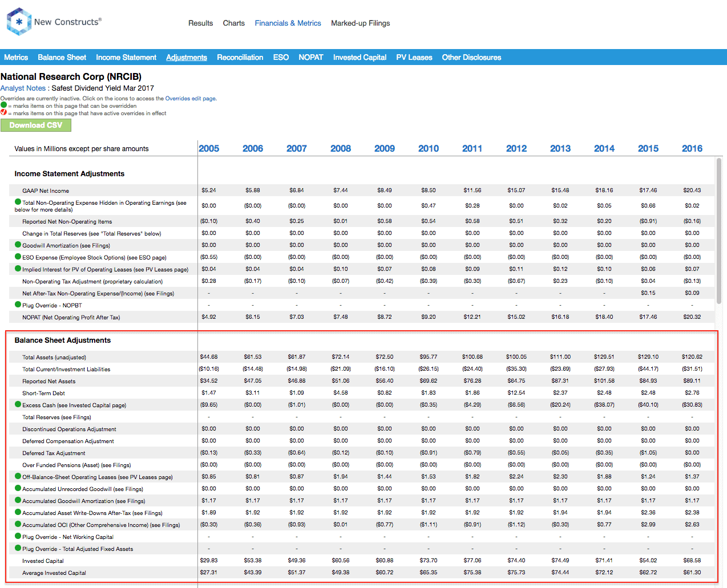Click the Income Statement Adjustments section heading
Image resolution: width=727 pixels, height=588 pixels.
pyautogui.click(x=70, y=174)
